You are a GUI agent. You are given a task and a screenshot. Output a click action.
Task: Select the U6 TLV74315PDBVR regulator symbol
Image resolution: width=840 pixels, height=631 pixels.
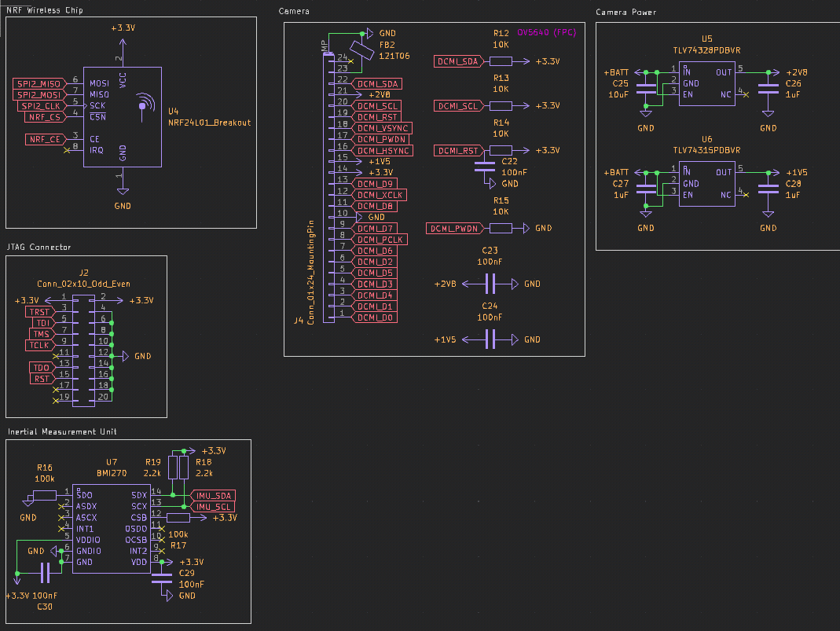(x=707, y=183)
